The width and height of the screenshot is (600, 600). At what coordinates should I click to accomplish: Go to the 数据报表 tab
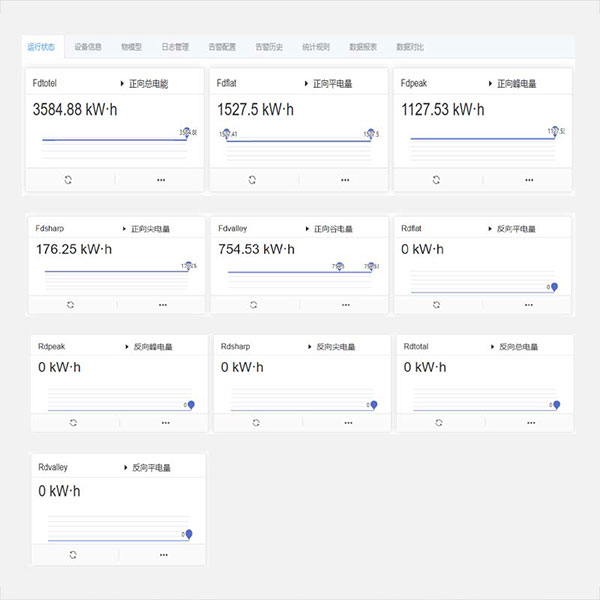click(363, 46)
